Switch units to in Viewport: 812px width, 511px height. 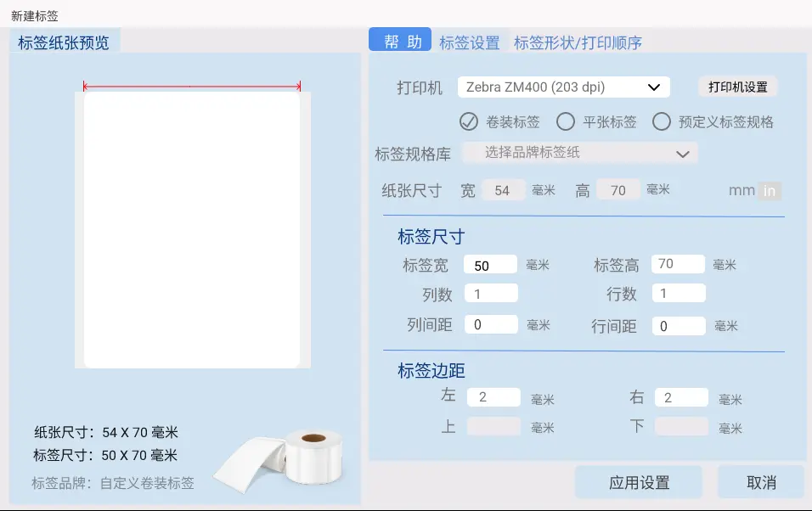pos(770,191)
